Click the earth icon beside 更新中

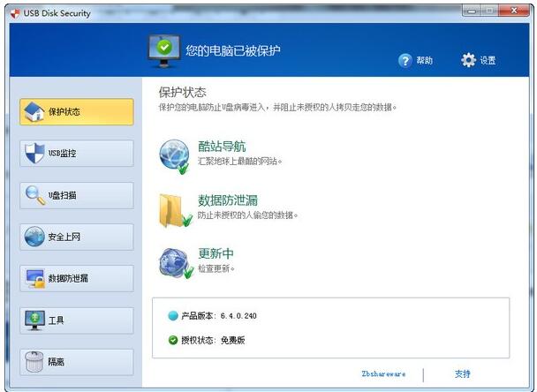[176, 263]
